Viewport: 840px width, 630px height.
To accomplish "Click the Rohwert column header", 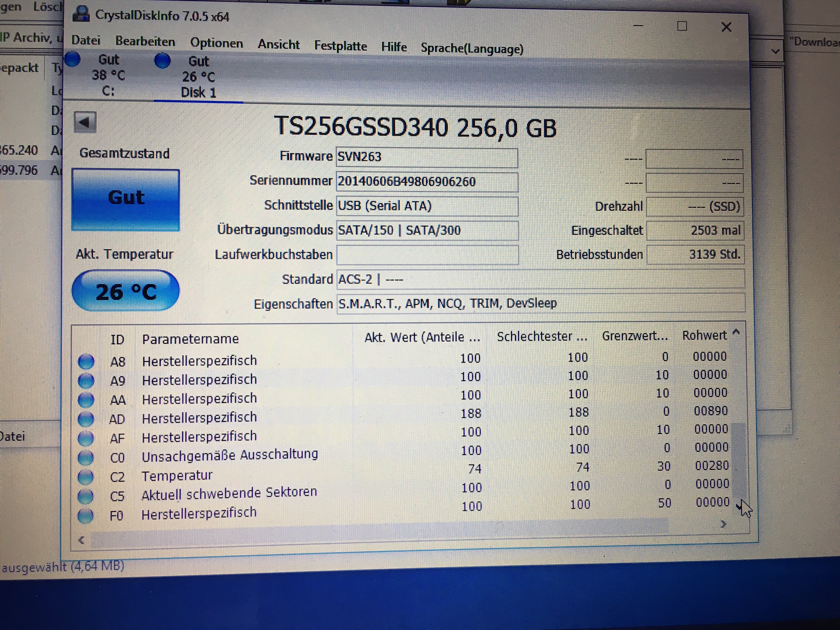I will (704, 335).
